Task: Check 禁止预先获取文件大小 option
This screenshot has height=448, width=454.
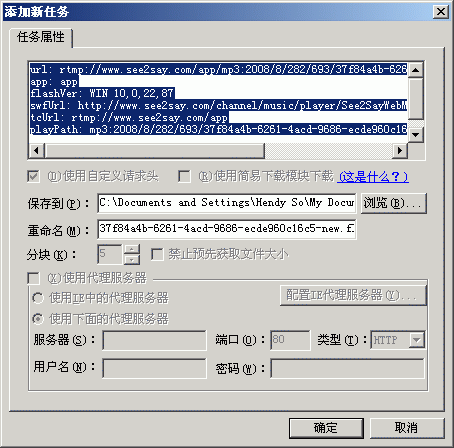Action: pos(157,254)
